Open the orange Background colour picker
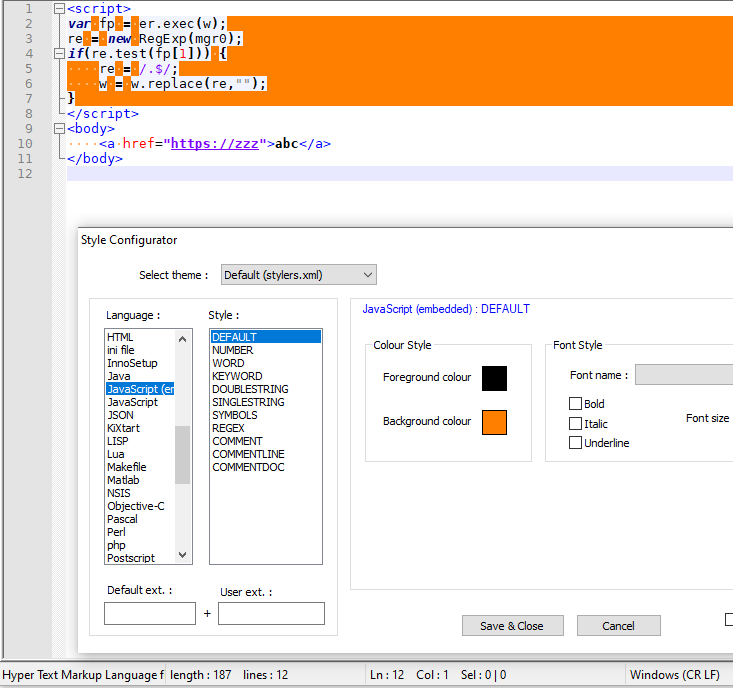Screen dimensions: 733x688 point(494,422)
